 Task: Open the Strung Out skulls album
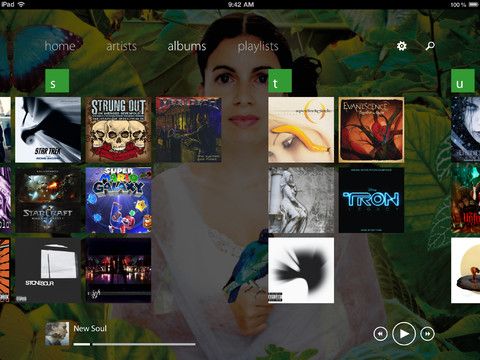tap(118, 130)
